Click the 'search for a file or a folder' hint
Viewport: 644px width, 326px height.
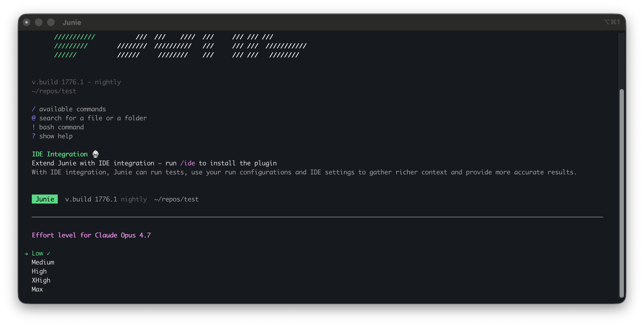click(x=93, y=118)
